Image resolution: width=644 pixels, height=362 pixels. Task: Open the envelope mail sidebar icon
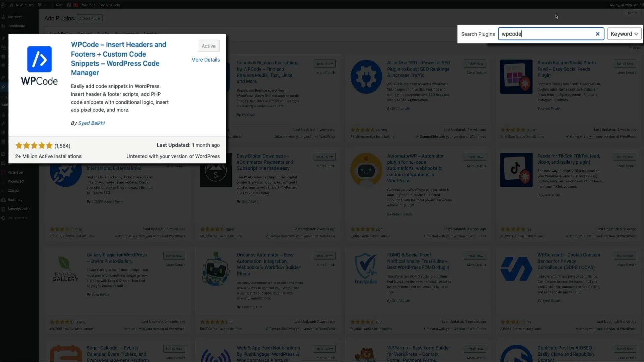3,163
